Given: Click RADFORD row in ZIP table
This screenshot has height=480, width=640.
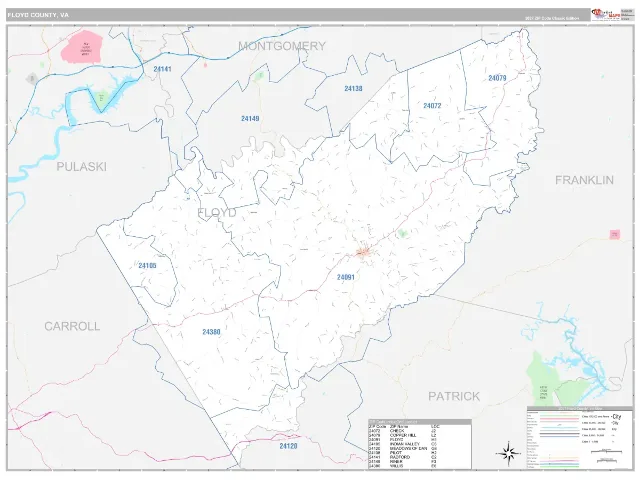Looking at the screenshot, I should click(x=420, y=457).
